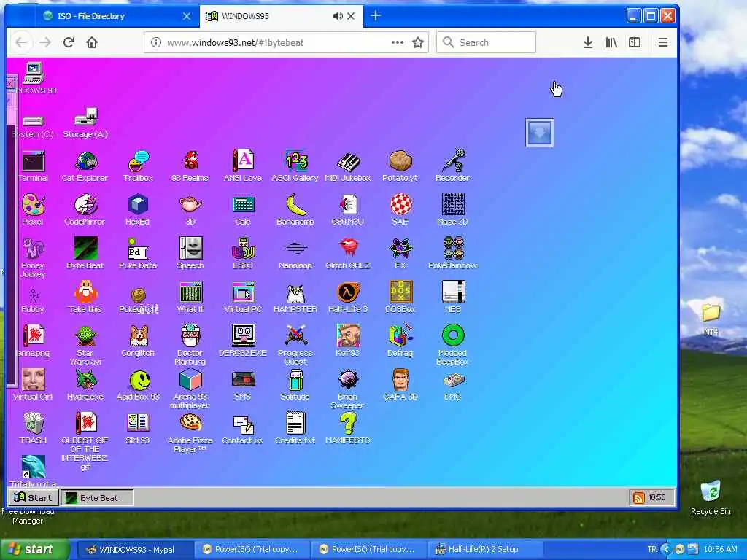747x560 pixels.
Task: Launch the Speech face icon
Action: (190, 253)
